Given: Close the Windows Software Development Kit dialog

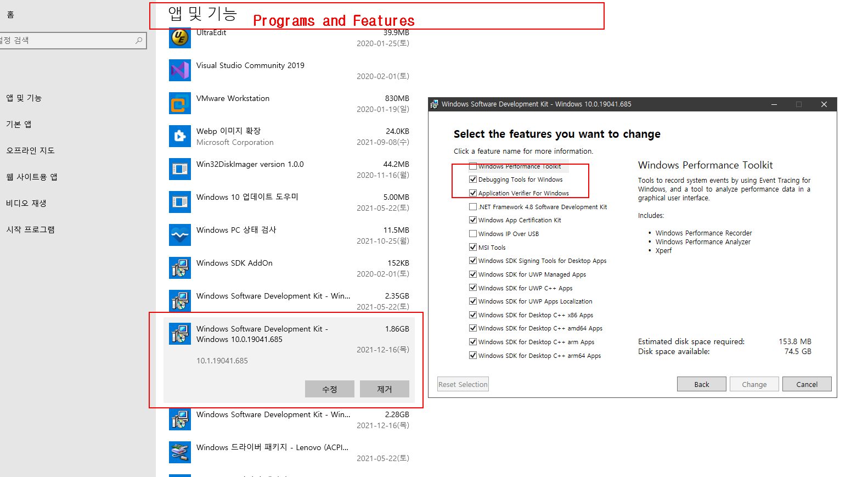Looking at the screenshot, I should pyautogui.click(x=824, y=104).
